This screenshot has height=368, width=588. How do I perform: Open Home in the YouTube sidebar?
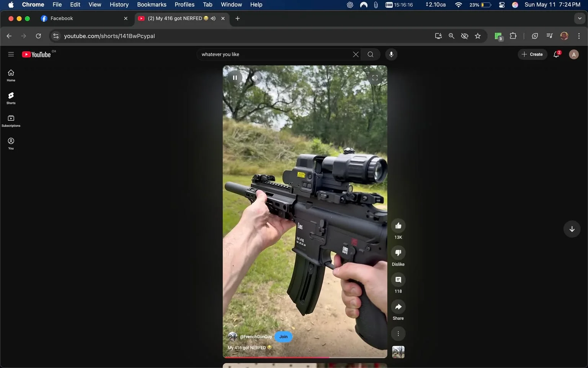(x=11, y=76)
